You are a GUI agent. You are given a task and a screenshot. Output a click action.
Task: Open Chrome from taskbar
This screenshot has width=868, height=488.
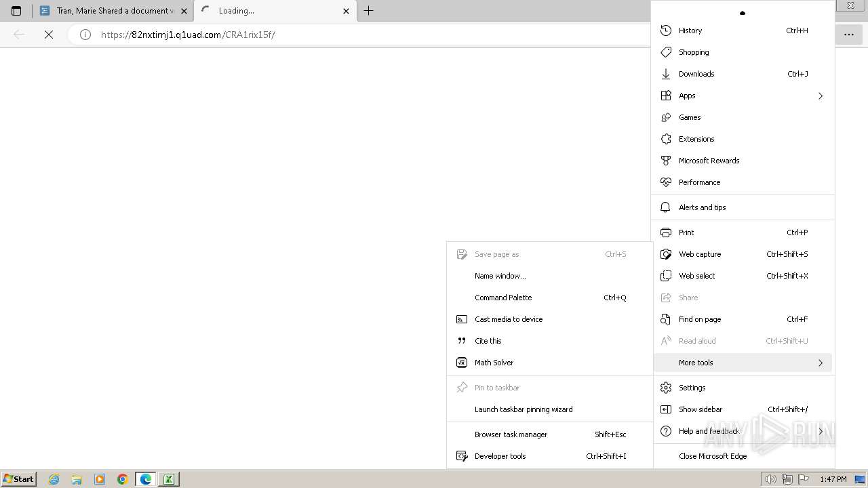(123, 479)
